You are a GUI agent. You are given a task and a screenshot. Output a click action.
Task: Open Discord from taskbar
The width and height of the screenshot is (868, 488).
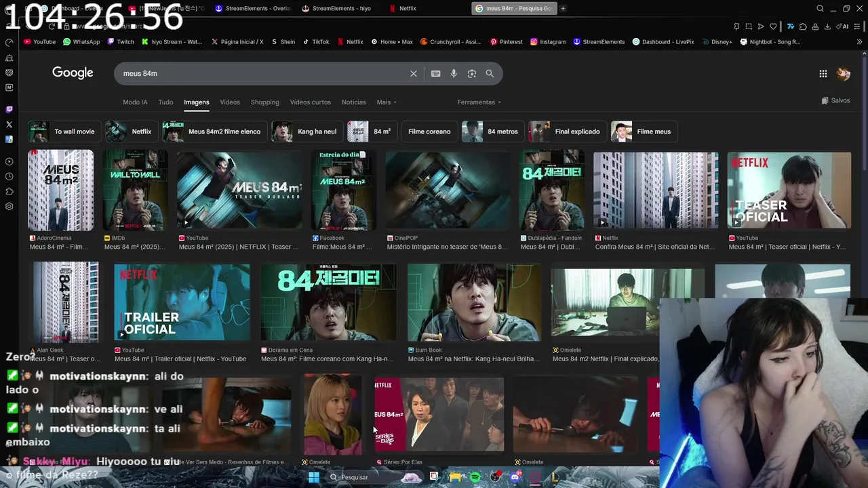[515, 477]
